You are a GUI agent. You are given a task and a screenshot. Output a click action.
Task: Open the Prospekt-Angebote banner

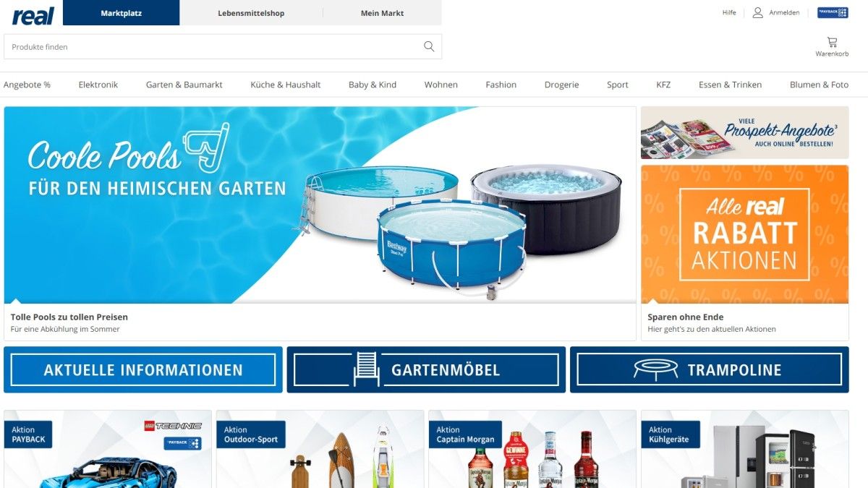pos(744,132)
